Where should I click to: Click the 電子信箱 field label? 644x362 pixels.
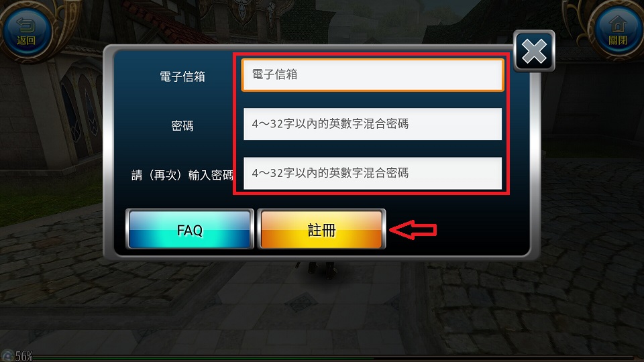coord(182,76)
